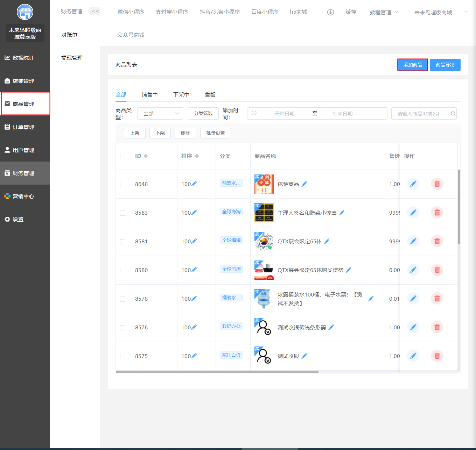Open 未来鸟超级商城 account dropdown

(x=441, y=12)
